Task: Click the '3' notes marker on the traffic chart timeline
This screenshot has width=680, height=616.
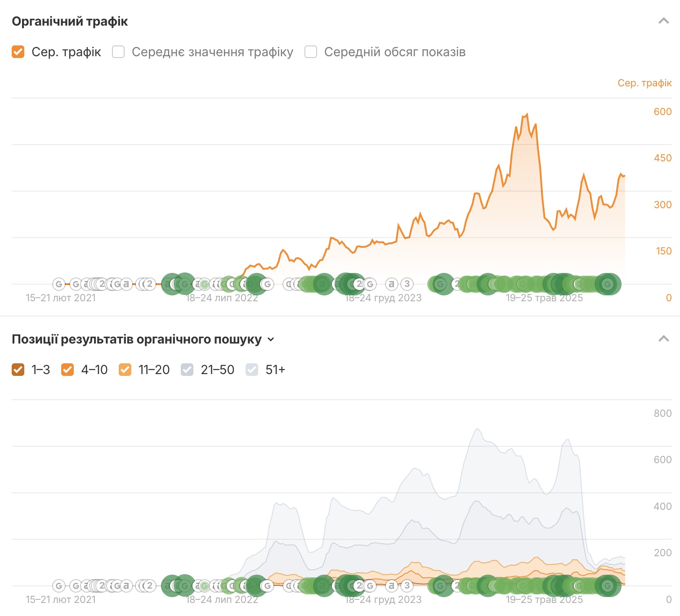Action: pos(407,284)
